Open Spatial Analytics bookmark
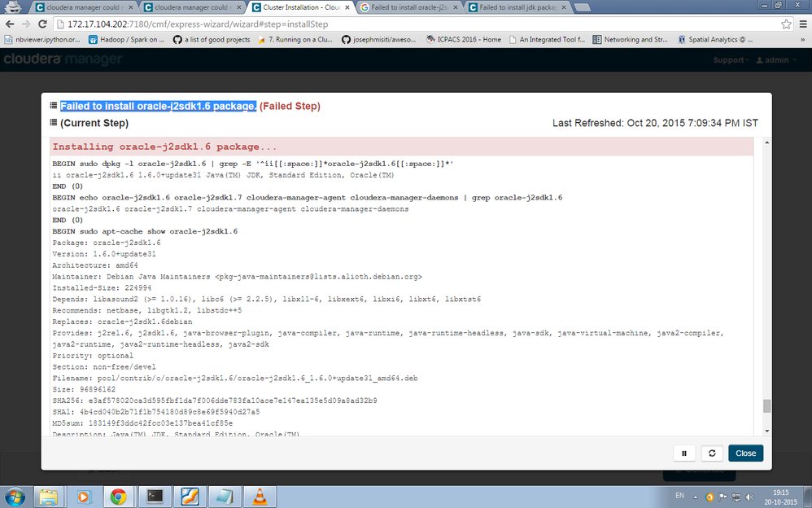 click(714, 39)
